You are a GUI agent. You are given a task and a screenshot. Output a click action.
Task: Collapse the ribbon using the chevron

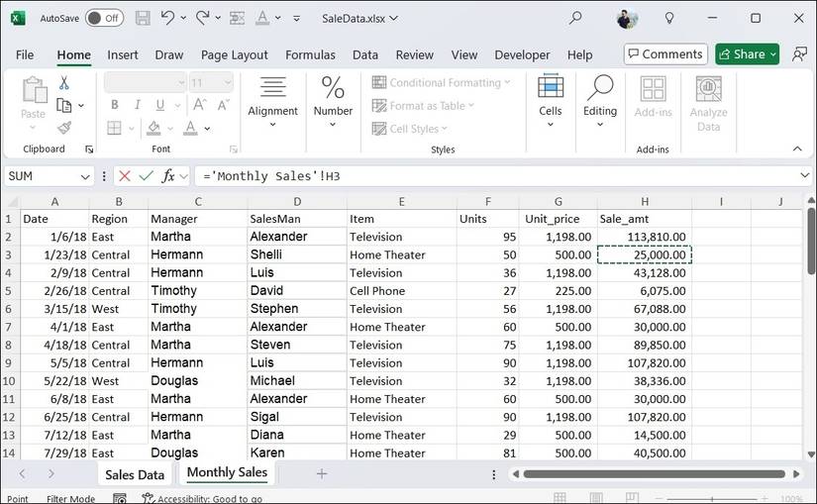797,149
